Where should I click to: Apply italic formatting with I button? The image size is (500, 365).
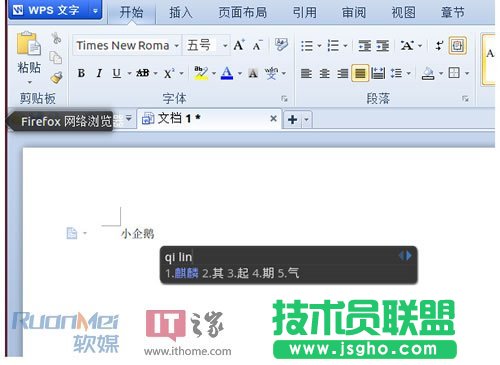[99, 73]
